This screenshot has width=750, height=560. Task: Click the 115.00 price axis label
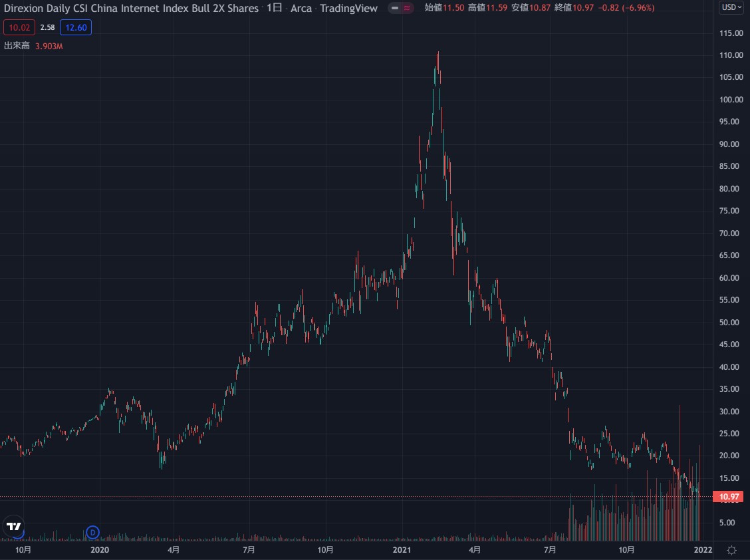(731, 33)
